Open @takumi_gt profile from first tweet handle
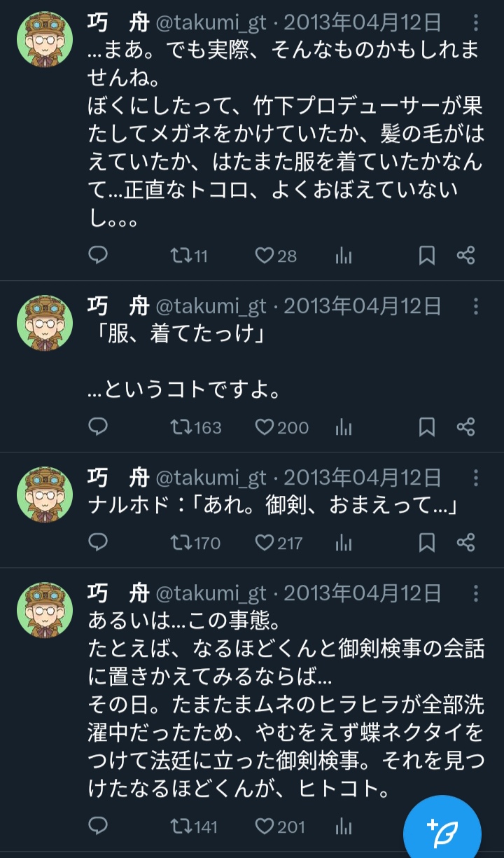The width and height of the screenshot is (504, 858). pyautogui.click(x=210, y=23)
